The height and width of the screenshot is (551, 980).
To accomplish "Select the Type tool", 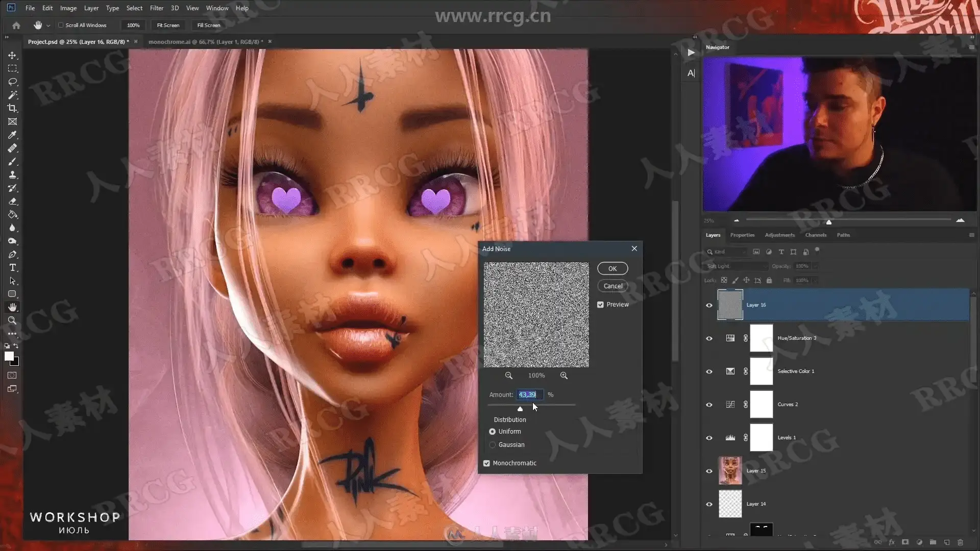I will 12,267.
